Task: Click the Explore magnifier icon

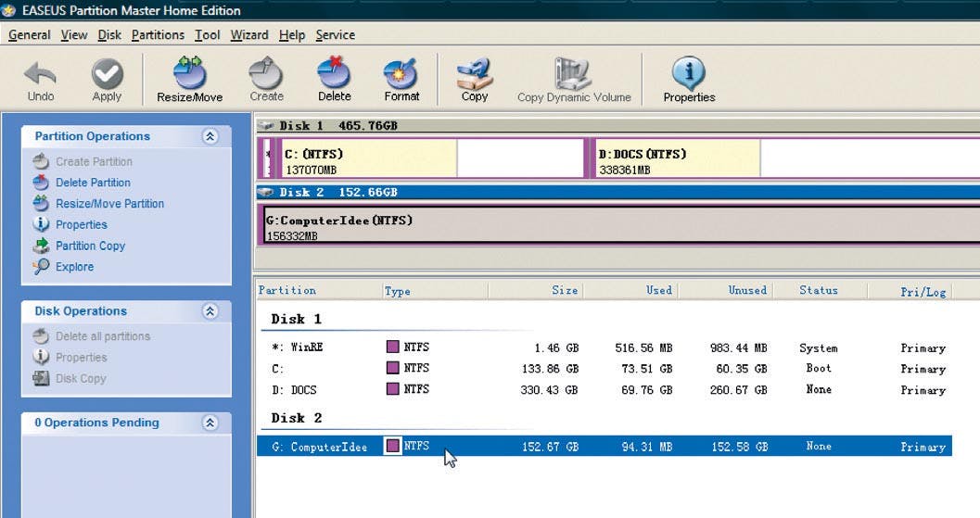Action: coord(41,266)
